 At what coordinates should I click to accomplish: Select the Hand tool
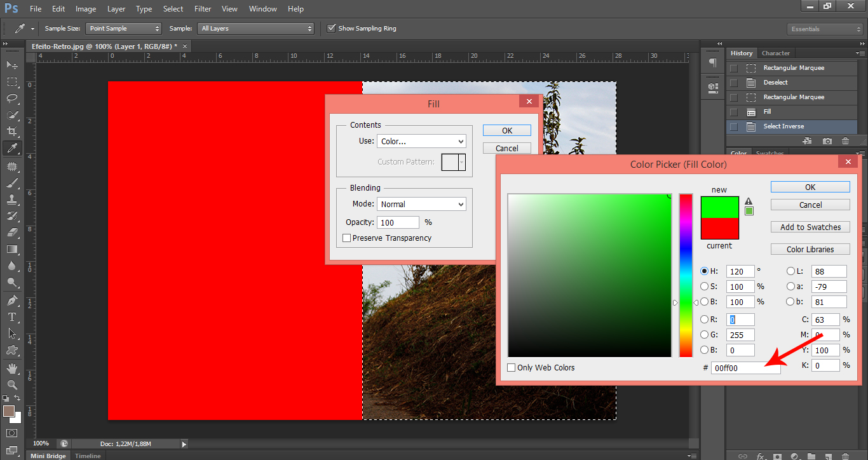pos(12,368)
